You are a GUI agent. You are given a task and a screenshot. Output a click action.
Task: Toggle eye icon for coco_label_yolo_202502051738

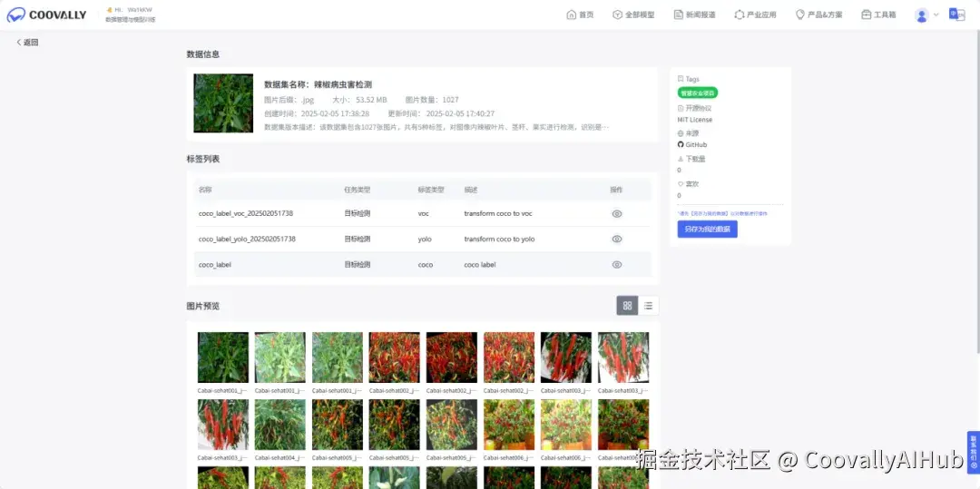617,240
